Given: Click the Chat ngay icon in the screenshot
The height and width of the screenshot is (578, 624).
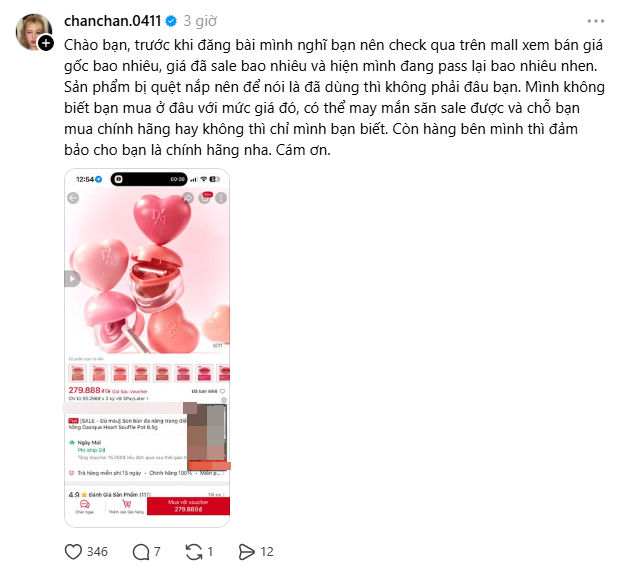Looking at the screenshot, I should point(85,507).
